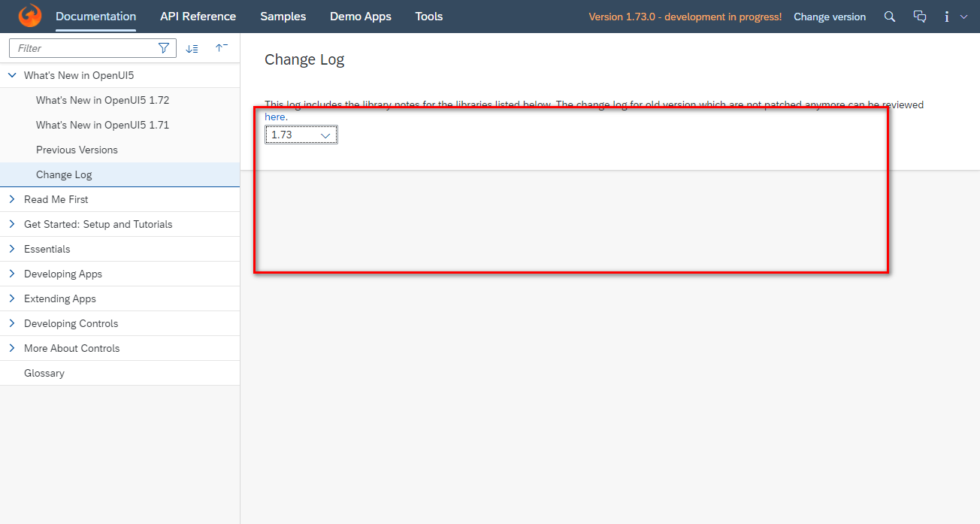This screenshot has width=980, height=524.
Task: Collapse What's New in OpenUI5 chevron
Action: point(12,75)
